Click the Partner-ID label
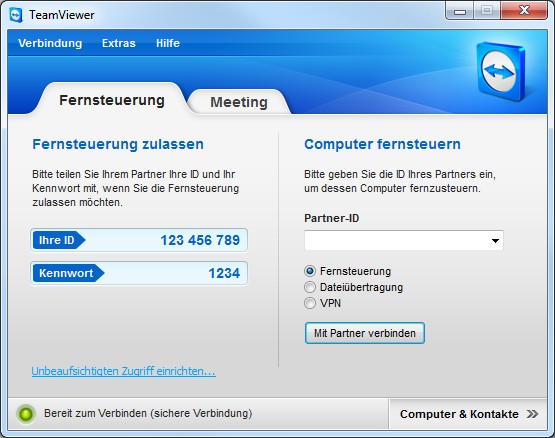Image resolution: width=555 pixels, height=438 pixels. pos(332,218)
